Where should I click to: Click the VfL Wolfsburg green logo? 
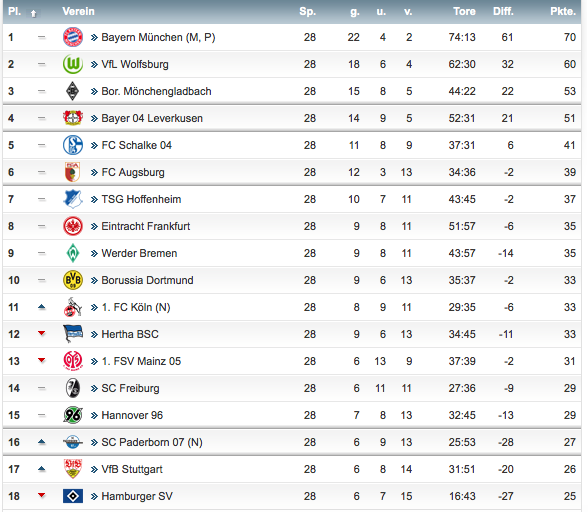pos(73,64)
